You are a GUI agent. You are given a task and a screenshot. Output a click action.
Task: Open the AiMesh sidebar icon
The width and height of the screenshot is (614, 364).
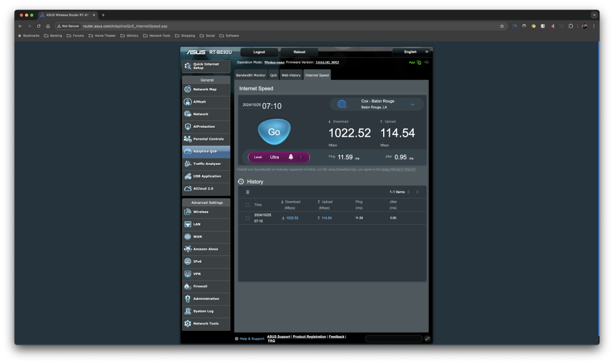[x=188, y=102]
